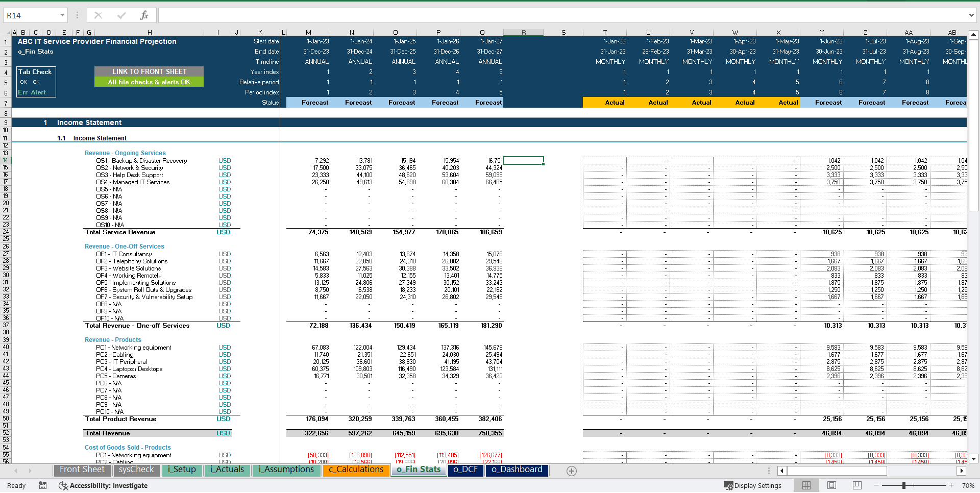Image resolution: width=980 pixels, height=493 pixels.
Task: Click 'OF1 - IT Consultancy' row label
Action: pos(124,254)
